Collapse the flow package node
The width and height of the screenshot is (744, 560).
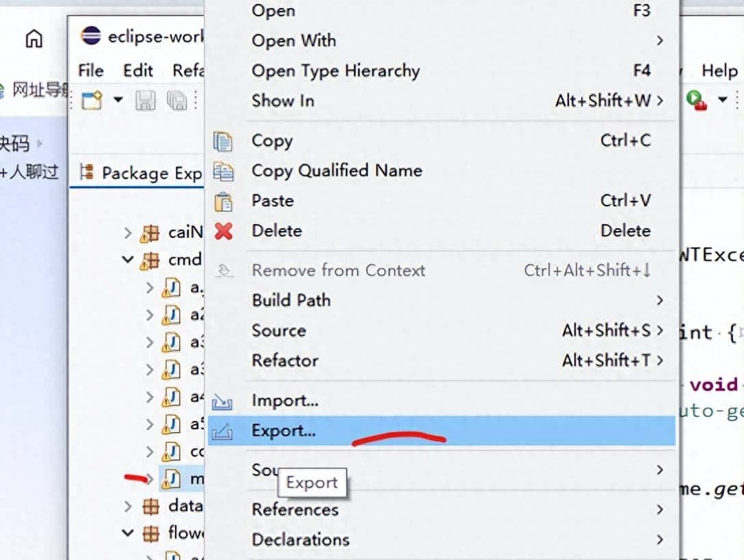[x=127, y=533]
